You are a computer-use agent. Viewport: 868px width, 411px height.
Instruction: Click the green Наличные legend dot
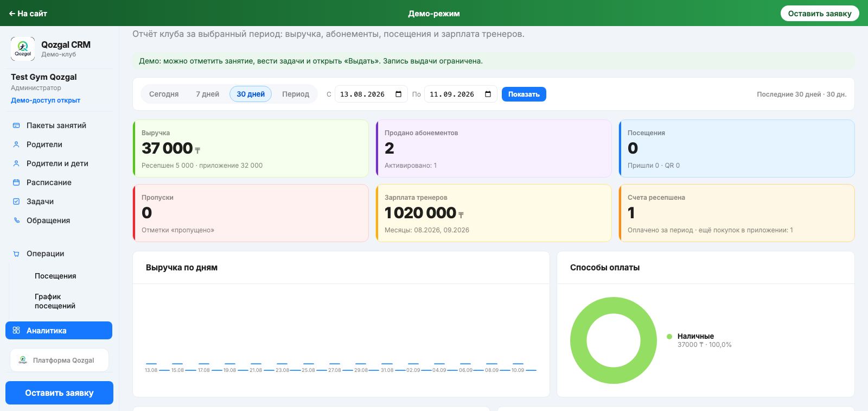(669, 337)
